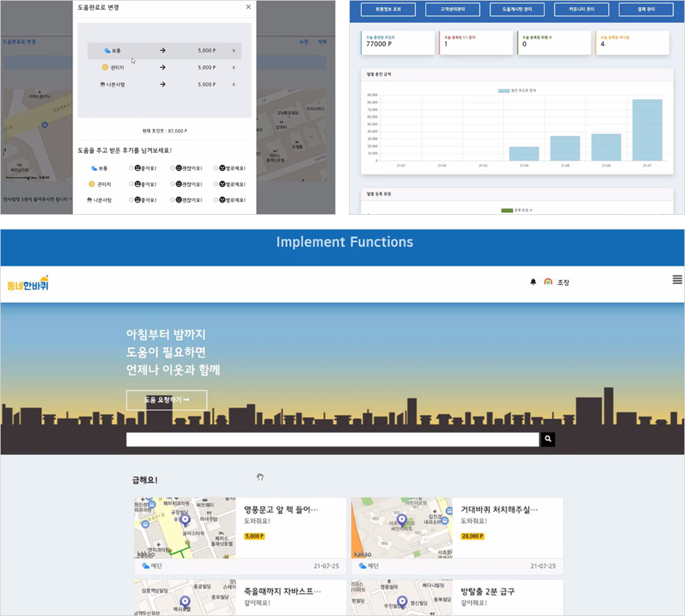The width and height of the screenshot is (685, 616).
Task: Click the rainbow profile icon next to 조장
Action: click(x=548, y=282)
